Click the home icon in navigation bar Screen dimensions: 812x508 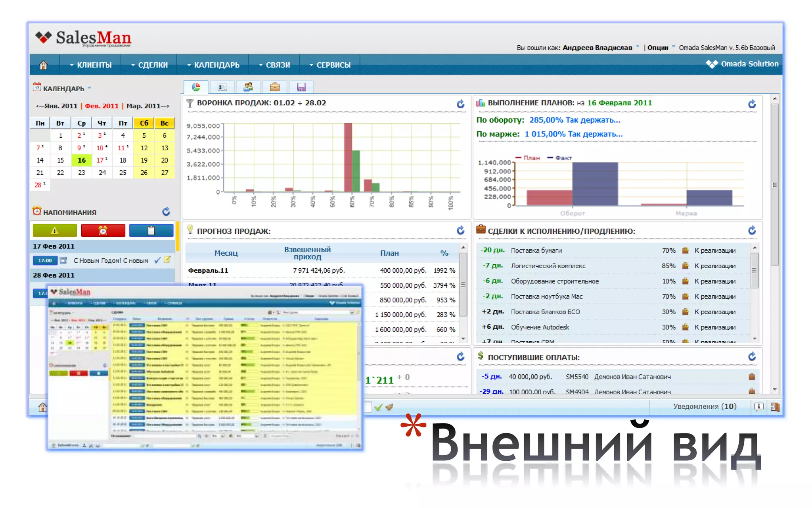(44, 65)
